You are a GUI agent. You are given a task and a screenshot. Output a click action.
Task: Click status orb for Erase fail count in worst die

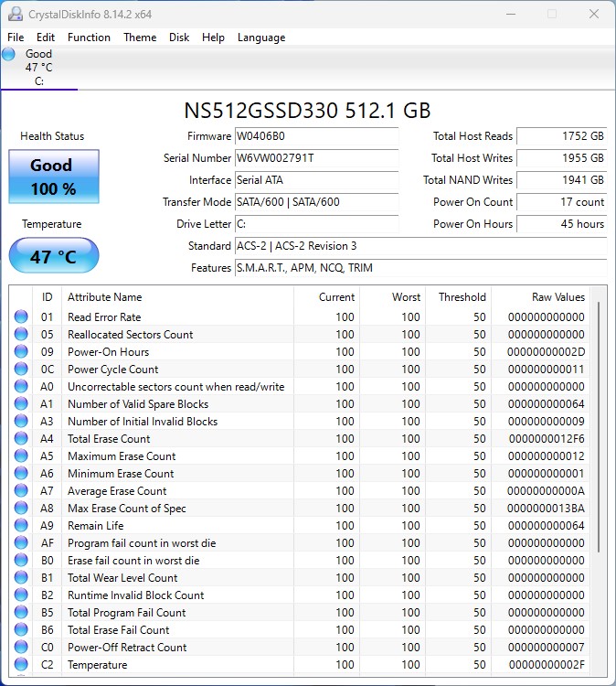click(x=21, y=560)
